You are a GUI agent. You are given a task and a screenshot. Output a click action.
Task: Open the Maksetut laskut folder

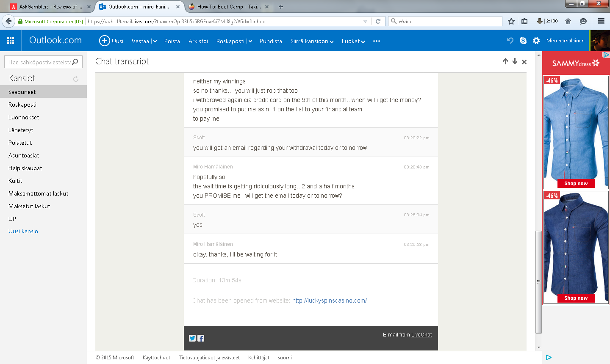(43, 206)
